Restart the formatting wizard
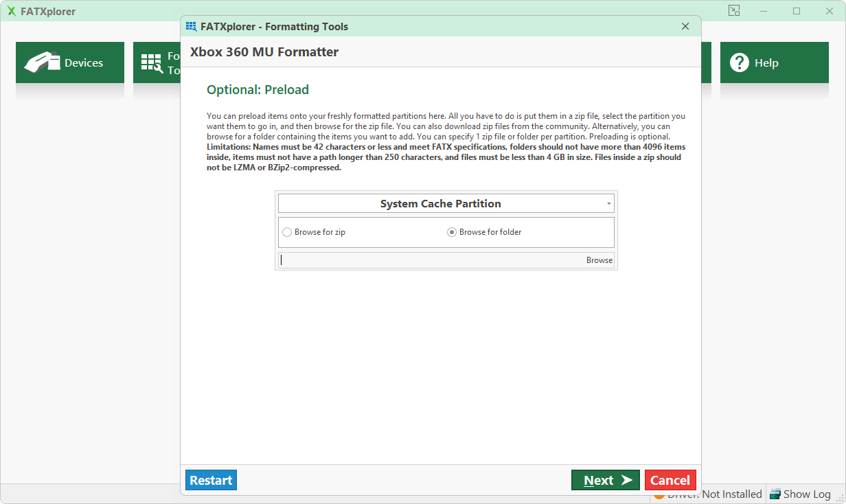Image resolution: width=846 pixels, height=504 pixels. tap(211, 480)
